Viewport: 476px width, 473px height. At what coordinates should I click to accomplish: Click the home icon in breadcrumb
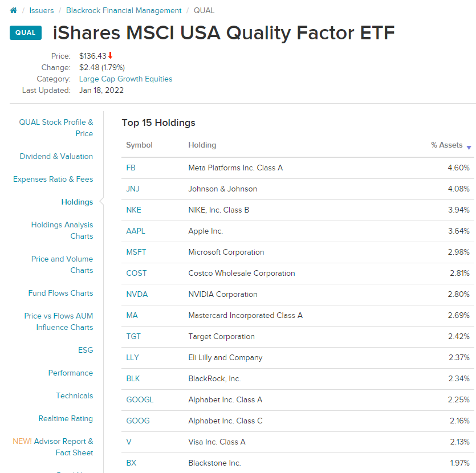[14, 10]
